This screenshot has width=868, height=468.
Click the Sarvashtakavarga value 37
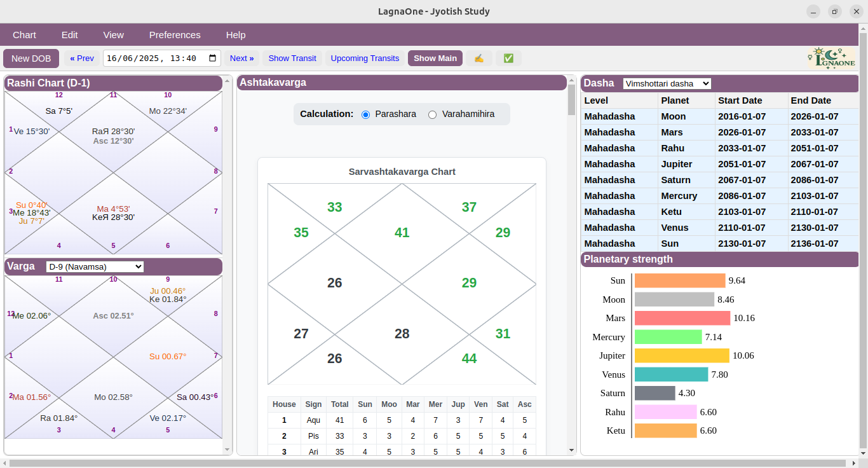(469, 207)
